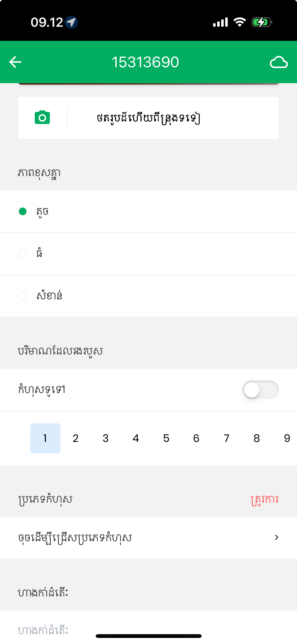Tap the cloud sync icon

tap(279, 62)
